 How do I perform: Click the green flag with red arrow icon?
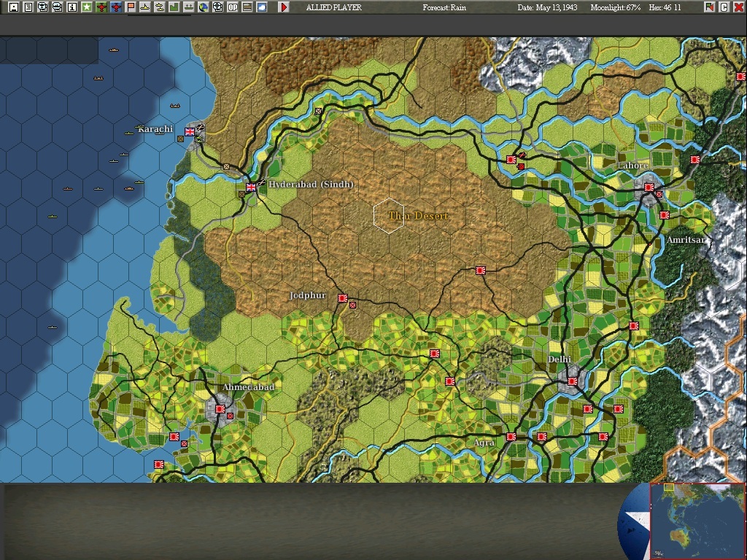[x=709, y=7]
